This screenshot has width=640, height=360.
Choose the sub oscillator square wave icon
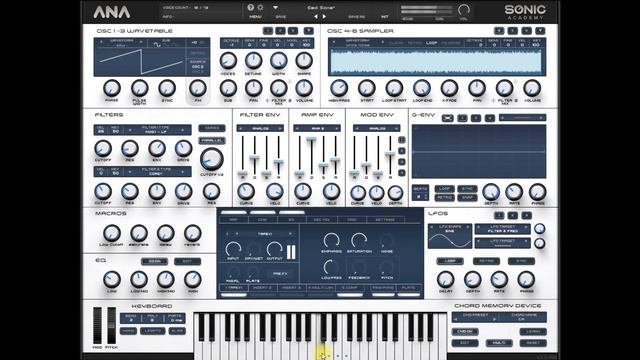click(x=157, y=45)
